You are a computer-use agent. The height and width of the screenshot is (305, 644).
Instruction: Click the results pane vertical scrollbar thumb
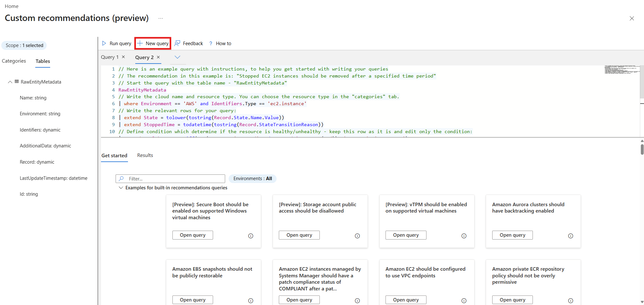click(x=642, y=149)
